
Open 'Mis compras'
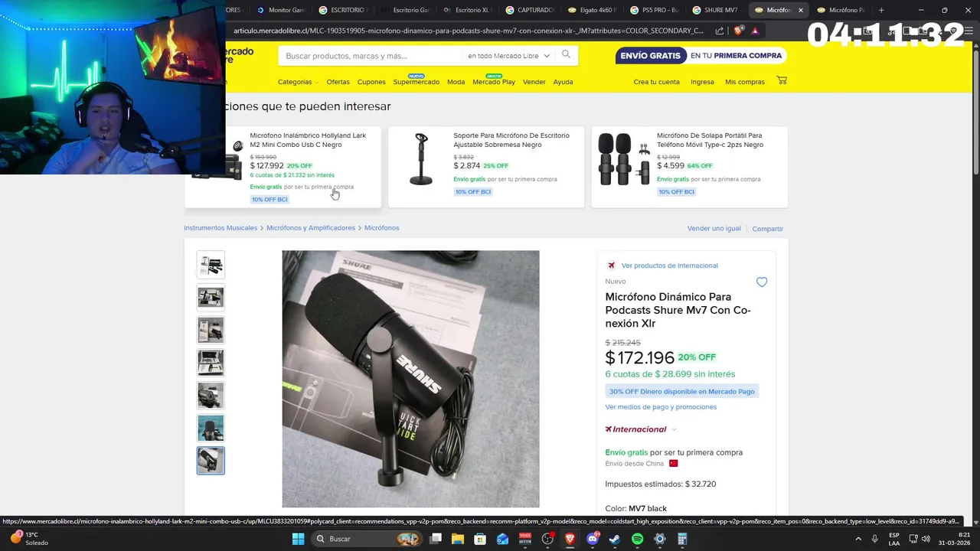[x=745, y=82]
